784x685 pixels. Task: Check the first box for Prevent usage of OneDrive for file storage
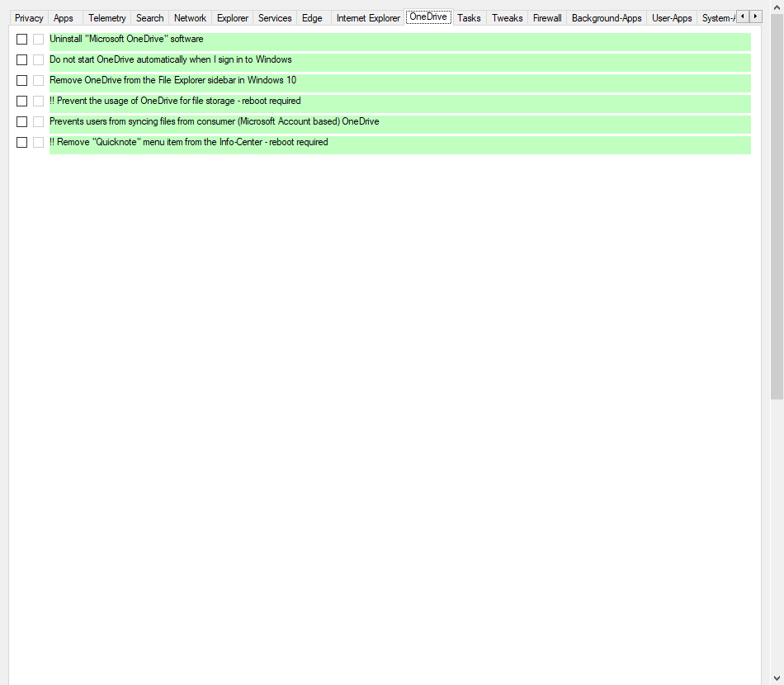click(22, 101)
